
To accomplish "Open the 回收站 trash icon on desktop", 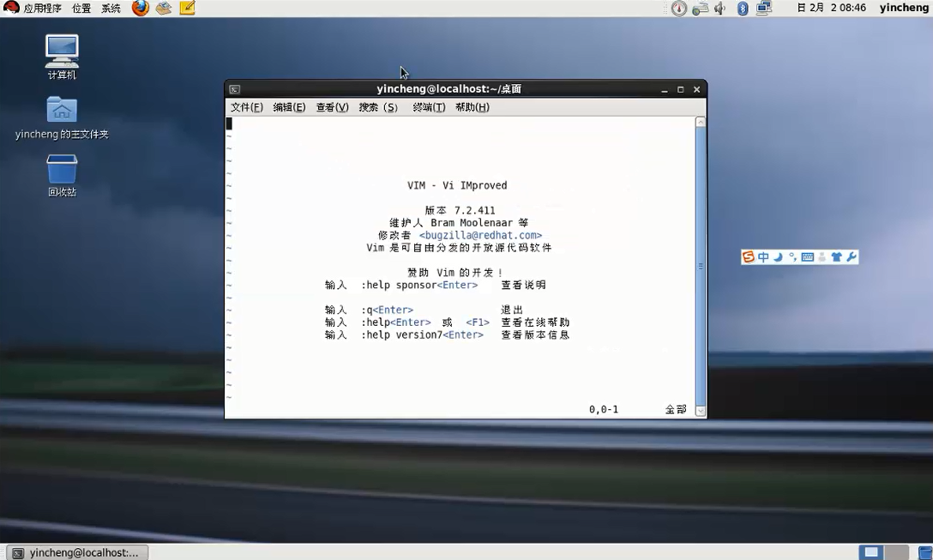I will coord(62,176).
